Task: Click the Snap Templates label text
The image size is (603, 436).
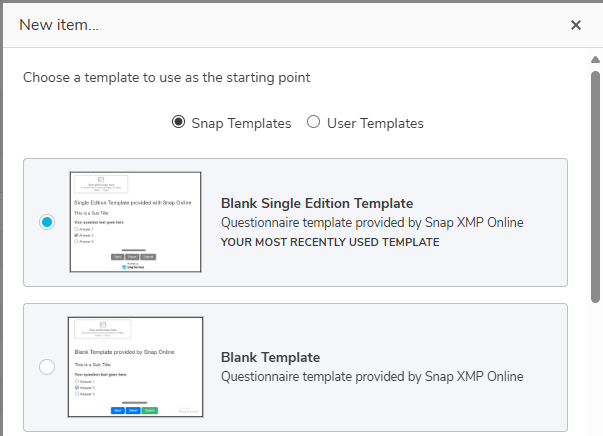Action: coord(241,123)
